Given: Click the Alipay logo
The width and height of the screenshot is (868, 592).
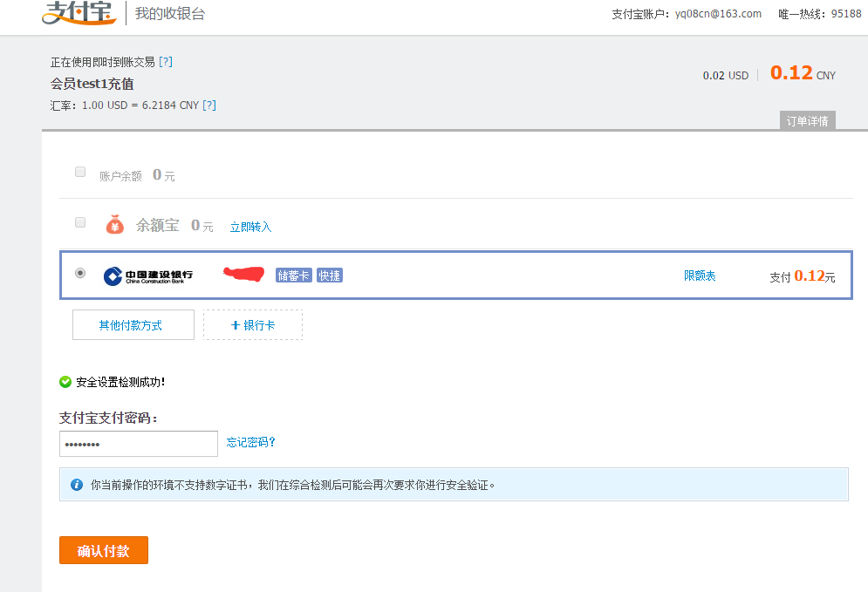Looking at the screenshot, I should tap(79, 13).
